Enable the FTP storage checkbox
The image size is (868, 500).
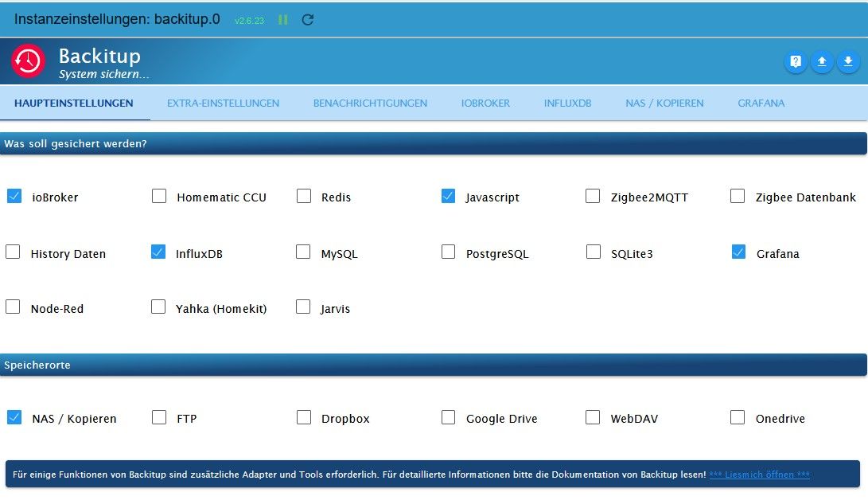coord(159,417)
